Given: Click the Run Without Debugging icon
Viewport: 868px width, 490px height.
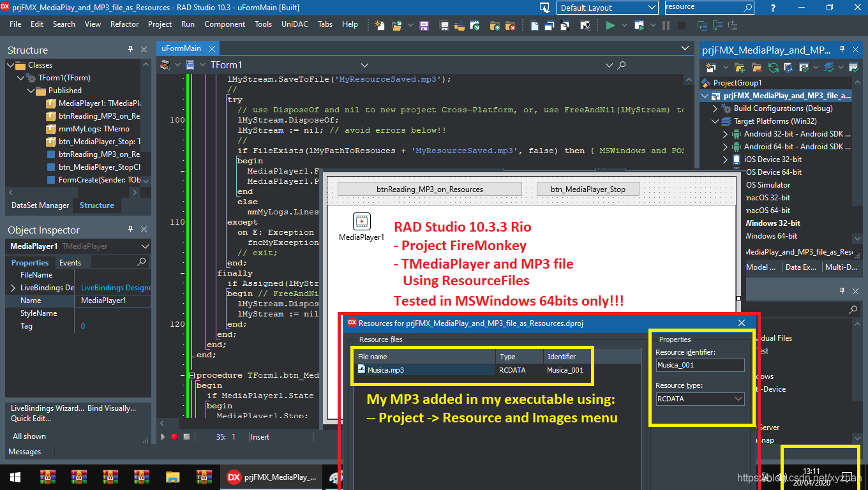Looking at the screenshot, I should [640, 26].
